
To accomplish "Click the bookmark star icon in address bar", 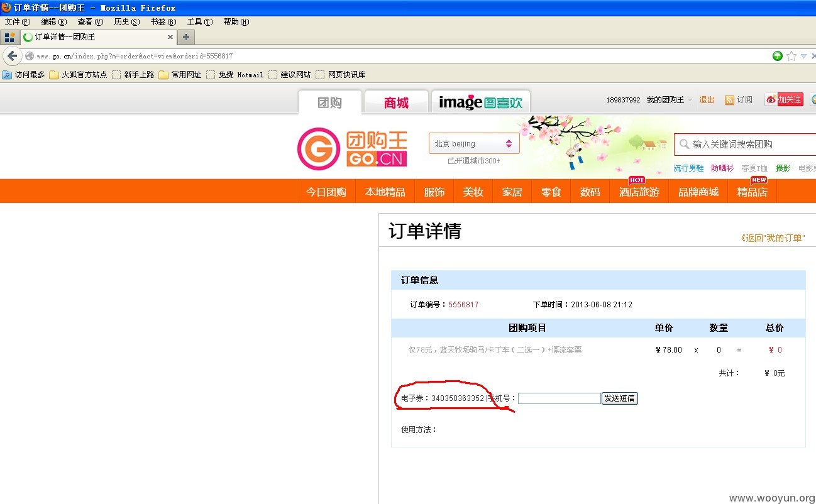I will (791, 56).
